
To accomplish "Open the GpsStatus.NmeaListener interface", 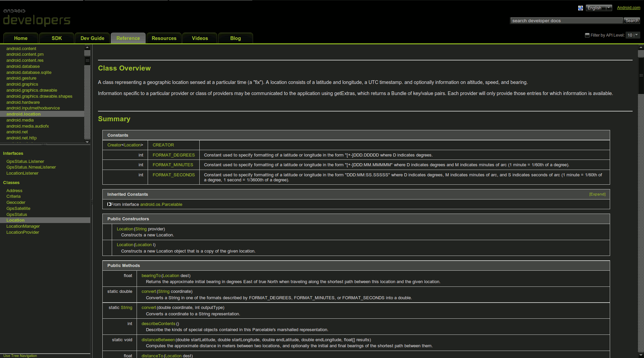I will [31, 167].
